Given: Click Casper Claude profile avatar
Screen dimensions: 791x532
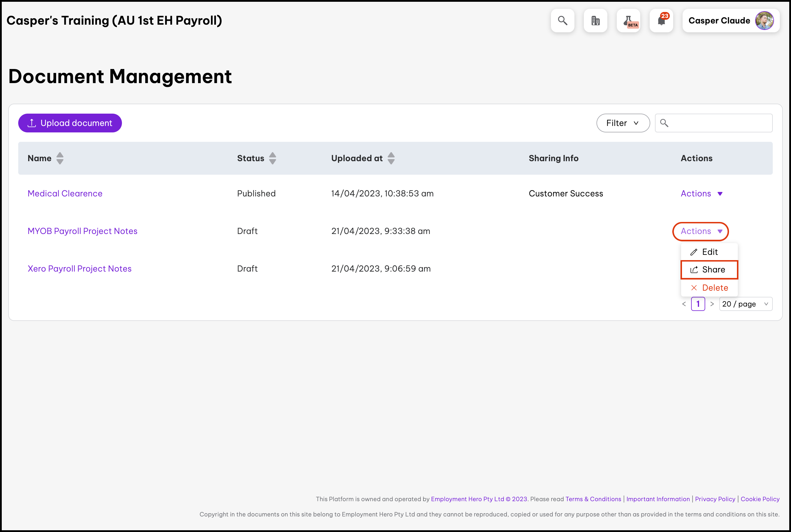Looking at the screenshot, I should [x=764, y=21].
